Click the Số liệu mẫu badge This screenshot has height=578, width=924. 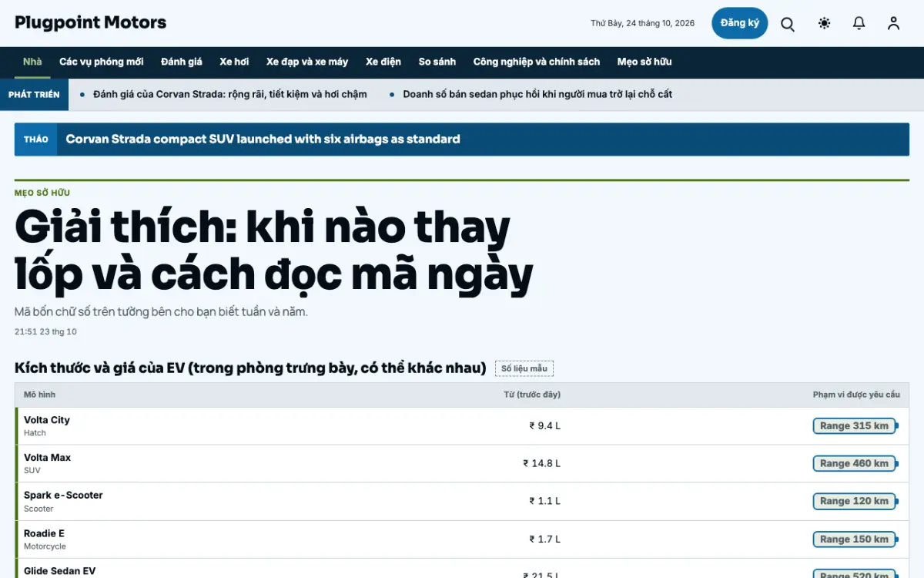tap(524, 368)
